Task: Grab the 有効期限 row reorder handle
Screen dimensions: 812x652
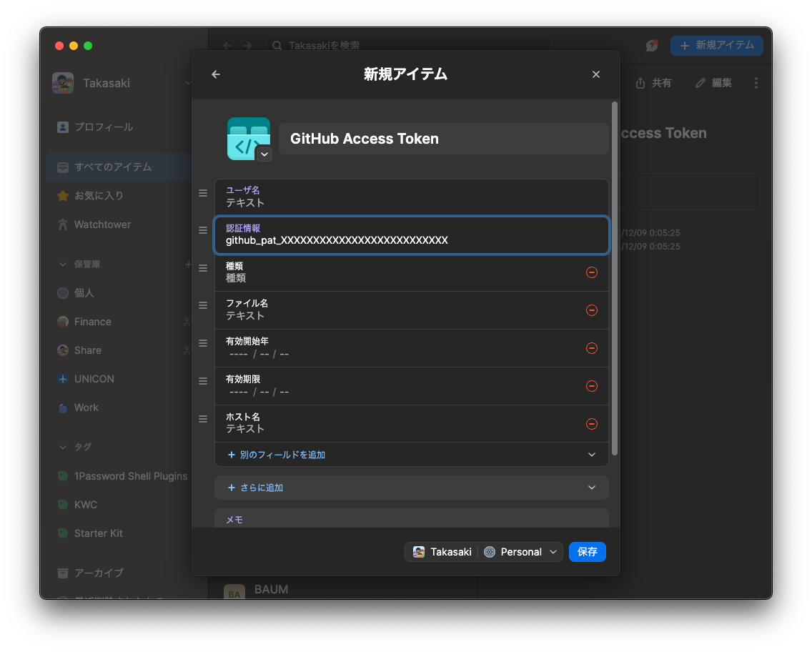Action: click(203, 380)
